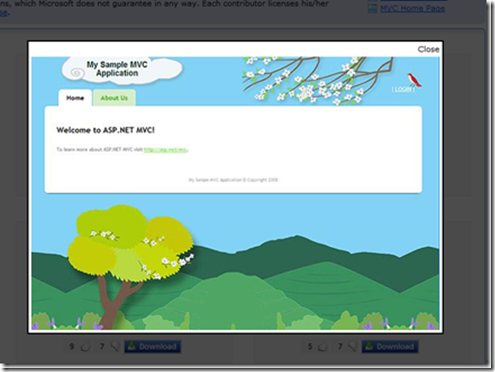The height and width of the screenshot is (372, 495).
Task: Click the left Download button
Action: [x=153, y=347]
